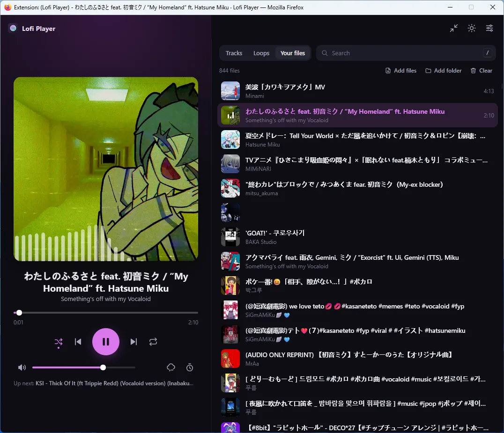
Task: Adjust the volume slider
Action: tap(83, 367)
